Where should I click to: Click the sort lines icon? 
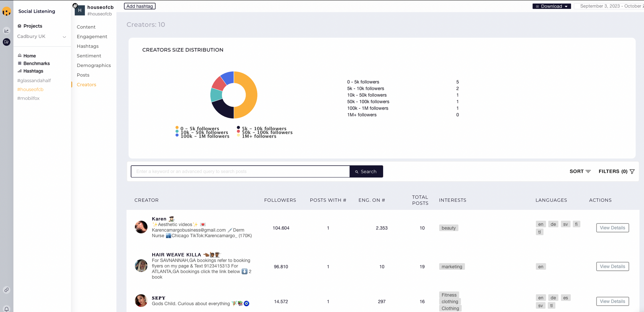588,171
